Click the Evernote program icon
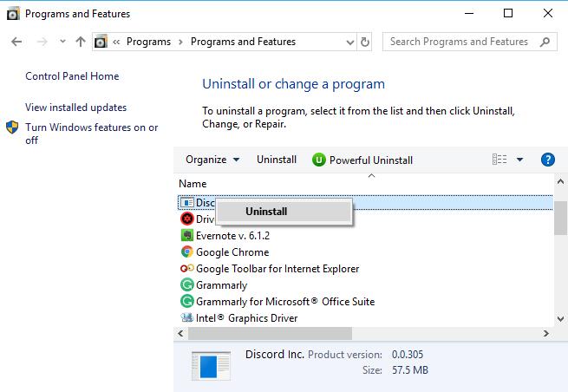This screenshot has width=568, height=392. [x=187, y=236]
